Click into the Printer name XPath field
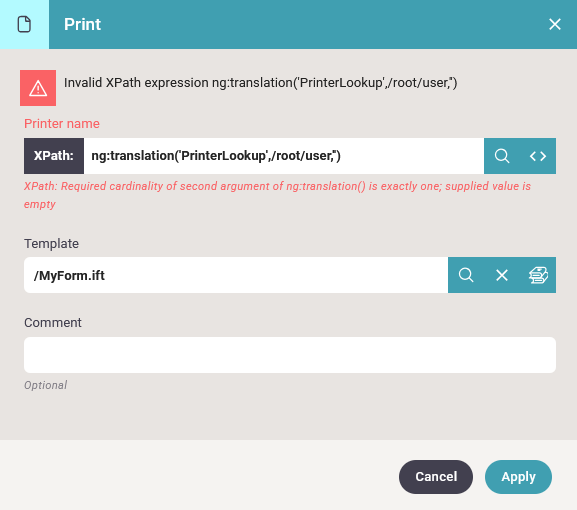Screen dimensions: 577x510 (x=284, y=156)
